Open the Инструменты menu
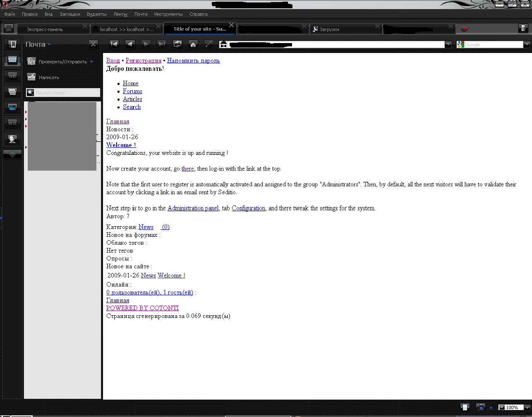This screenshot has height=417, width=532. click(169, 14)
